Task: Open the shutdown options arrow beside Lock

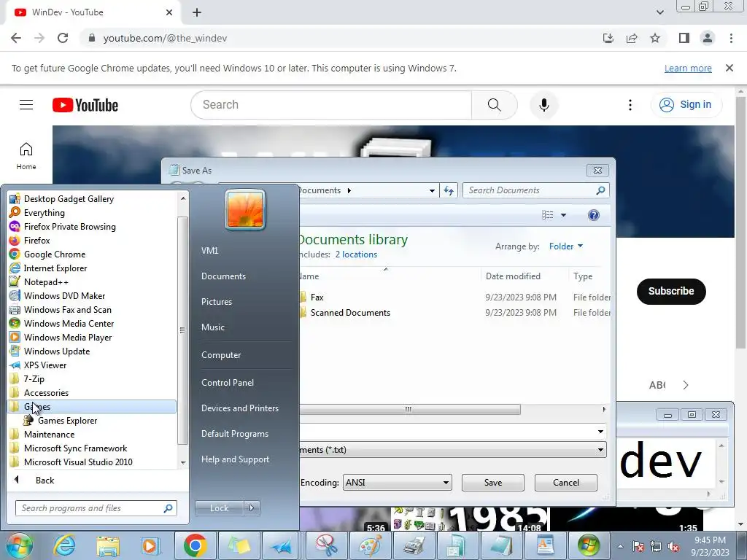Action: tap(252, 508)
